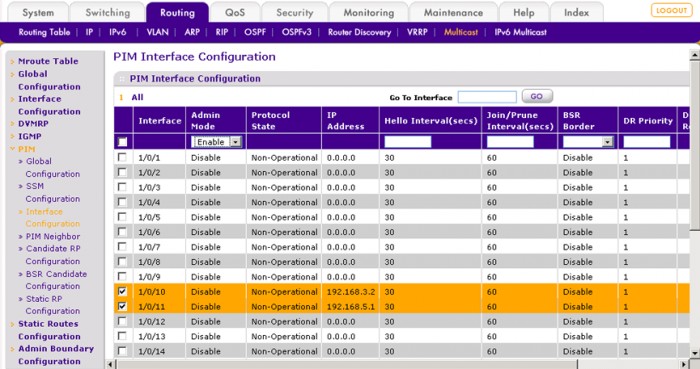This screenshot has width=700, height=369.
Task: Open Routing Table submenu
Action: tap(44, 32)
